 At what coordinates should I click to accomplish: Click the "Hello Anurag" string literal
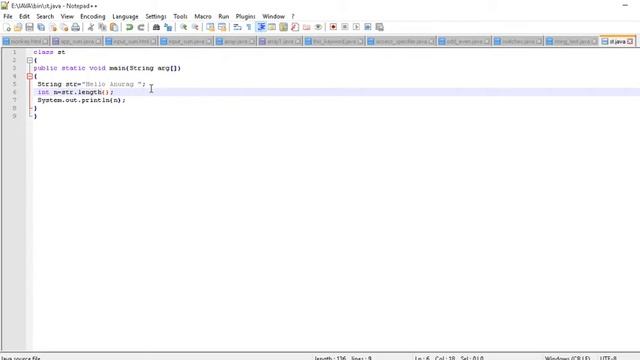point(112,84)
